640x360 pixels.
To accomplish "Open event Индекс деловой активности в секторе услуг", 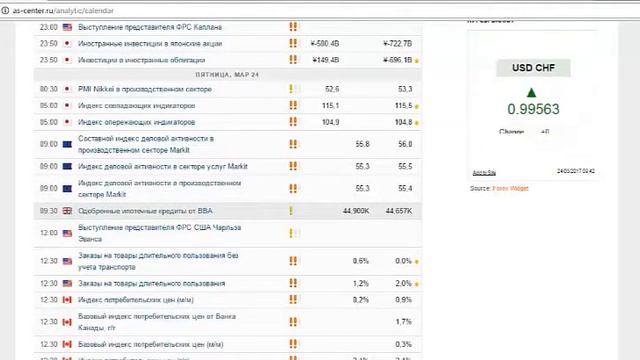I will [162, 166].
